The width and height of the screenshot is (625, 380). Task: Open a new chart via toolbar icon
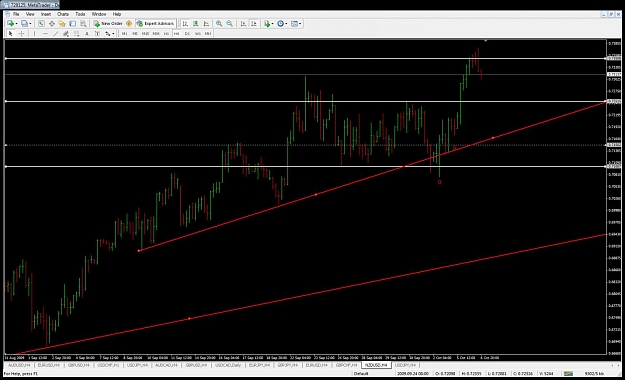point(10,24)
